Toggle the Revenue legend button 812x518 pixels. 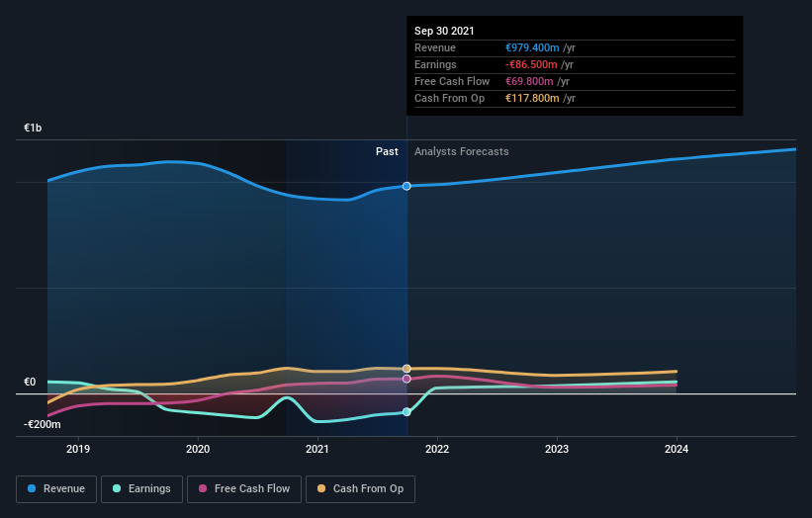56,489
